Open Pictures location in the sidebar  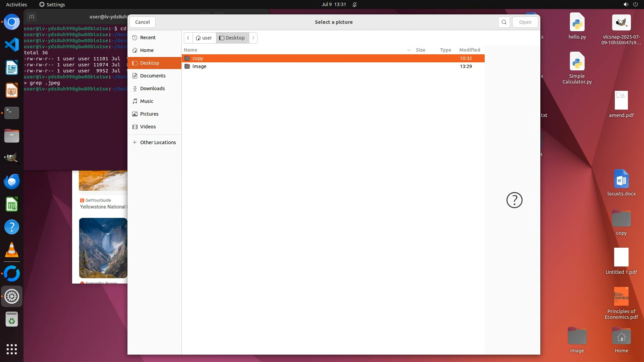[149, 114]
